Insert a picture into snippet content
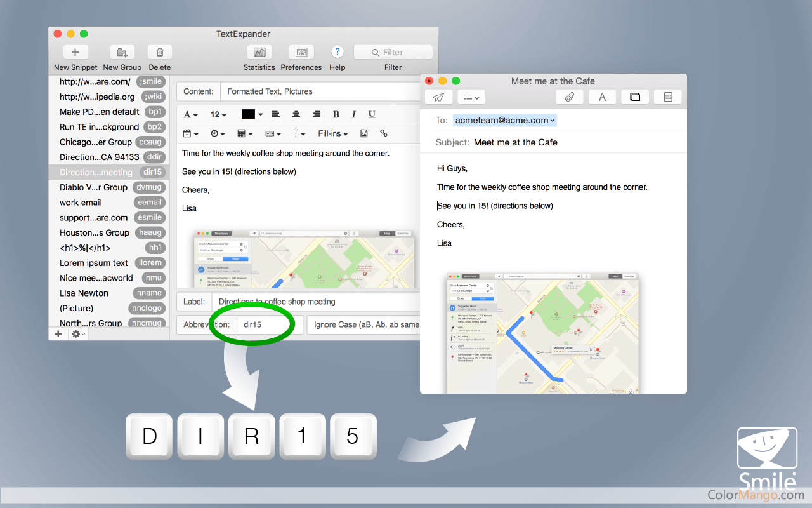 (364, 133)
